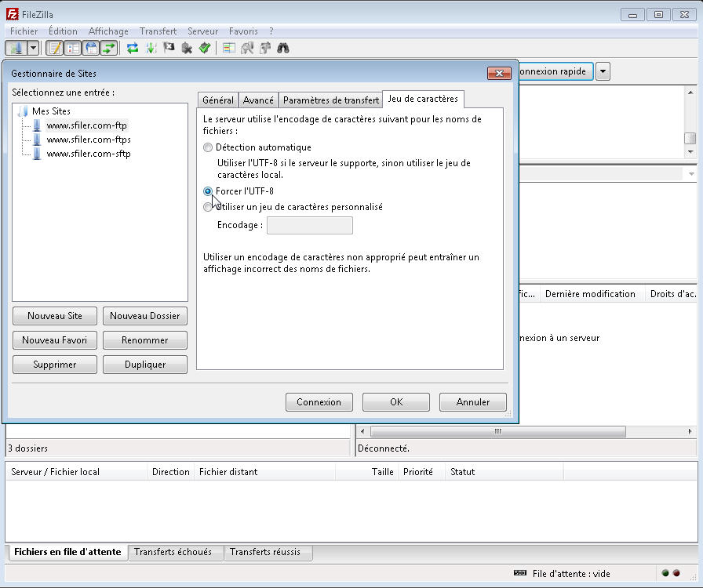This screenshot has width=703, height=588.
Task: Click the message log scrollbar down arrow
Action: pos(690,152)
